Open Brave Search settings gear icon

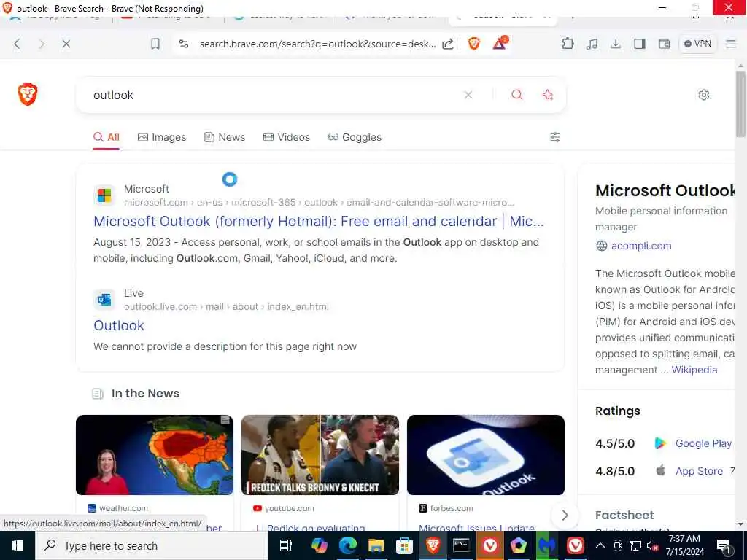tap(704, 95)
